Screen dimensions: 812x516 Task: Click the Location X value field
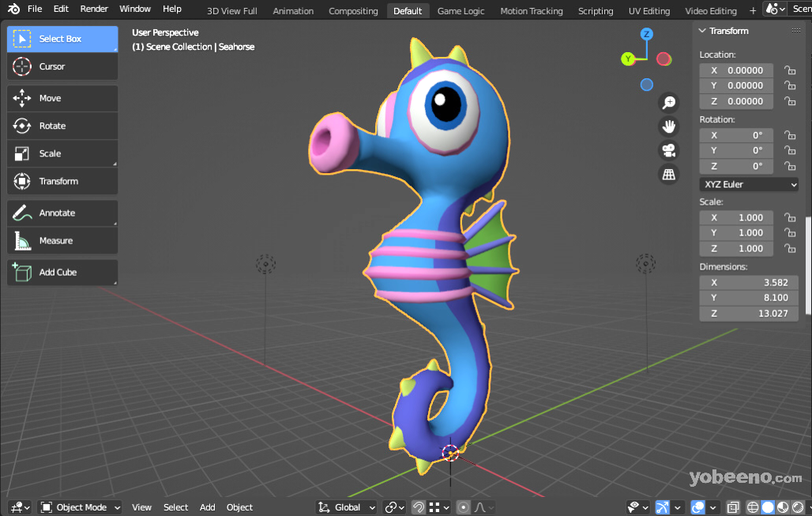pyautogui.click(x=736, y=70)
